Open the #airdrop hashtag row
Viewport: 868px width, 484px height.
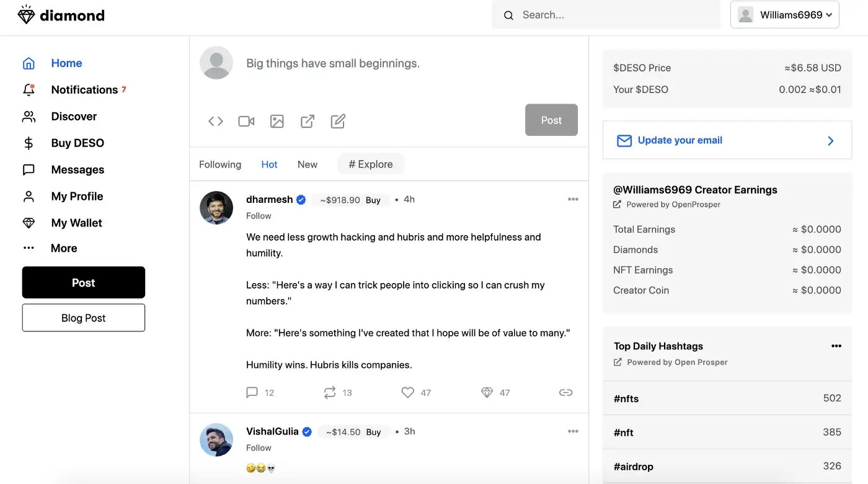(727, 466)
